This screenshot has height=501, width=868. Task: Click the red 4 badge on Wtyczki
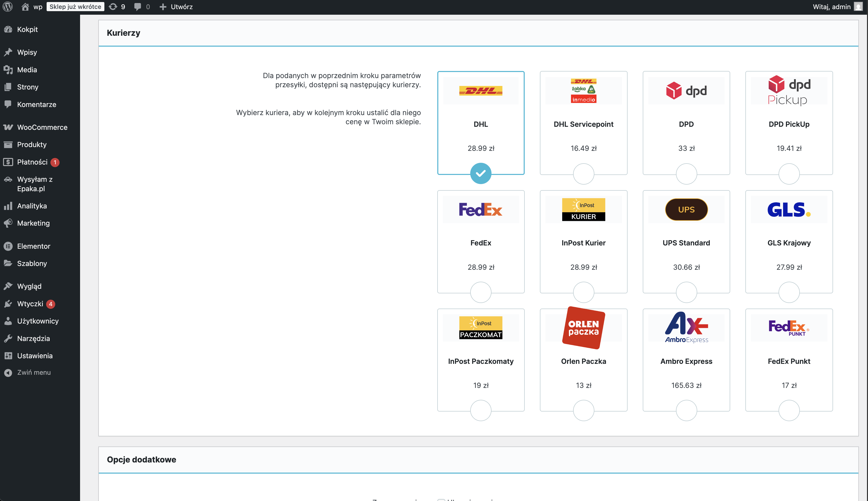[x=50, y=304]
